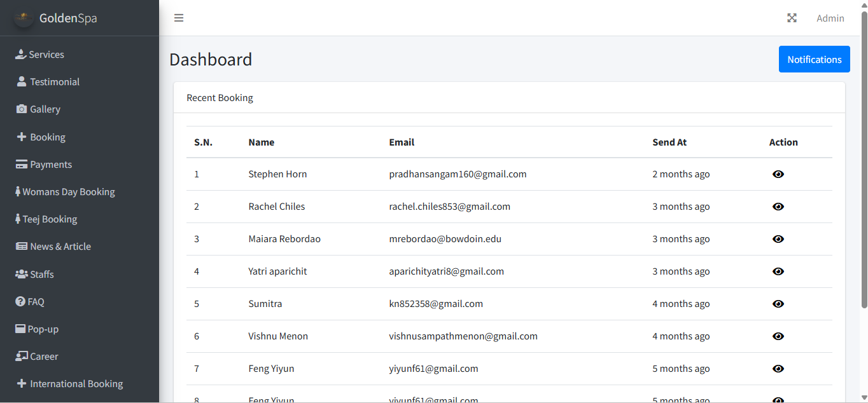
Task: Select Testimonial from the sidebar menu
Action: (54, 81)
